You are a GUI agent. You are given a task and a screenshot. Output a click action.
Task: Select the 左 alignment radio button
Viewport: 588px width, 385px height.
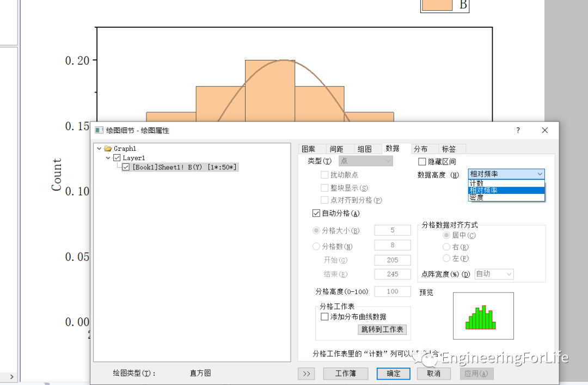tap(446, 258)
